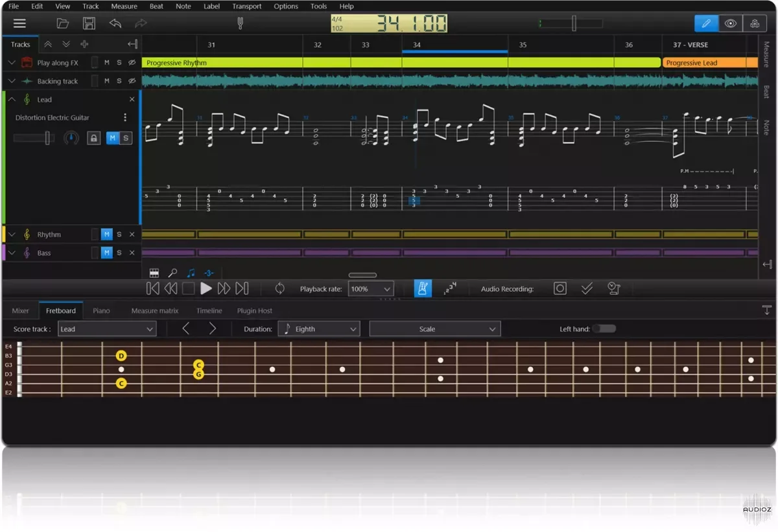This screenshot has width=778, height=532.
Task: Solo the Play along FX track
Action: 119,63
